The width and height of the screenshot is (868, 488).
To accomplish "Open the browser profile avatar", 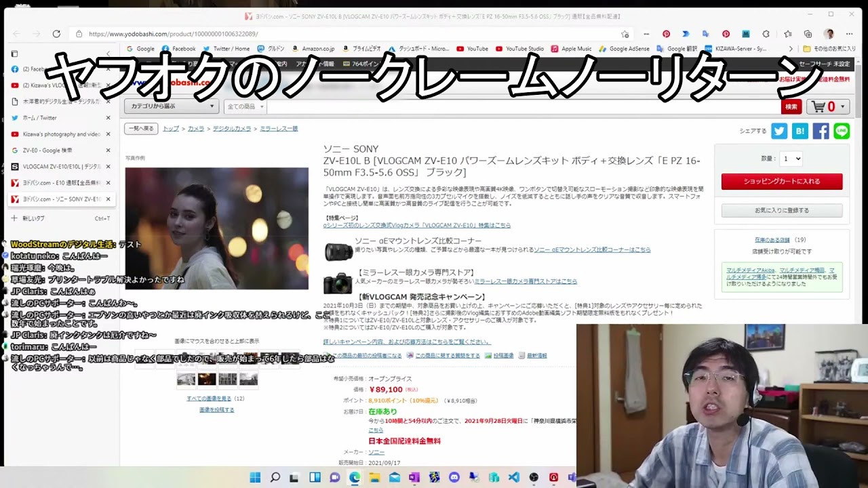I will tap(829, 34).
